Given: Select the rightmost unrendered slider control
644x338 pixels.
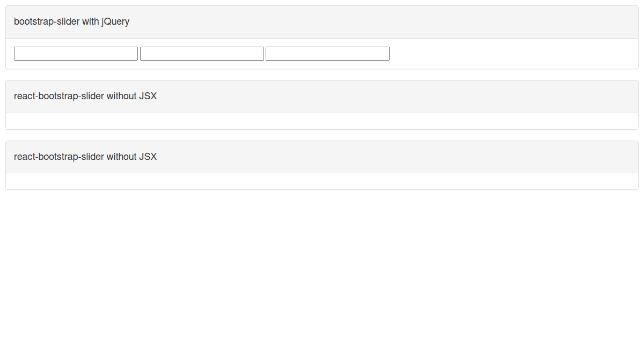Looking at the screenshot, I should point(327,53).
